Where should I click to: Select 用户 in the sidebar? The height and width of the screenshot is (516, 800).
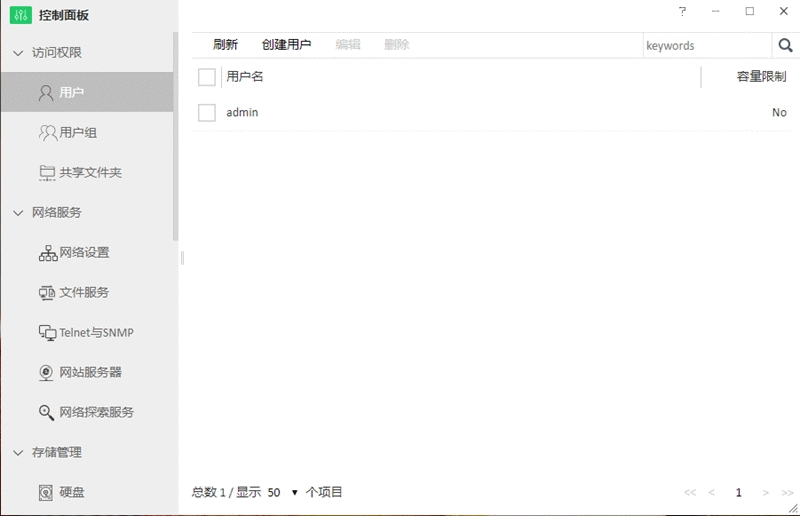coord(71,92)
